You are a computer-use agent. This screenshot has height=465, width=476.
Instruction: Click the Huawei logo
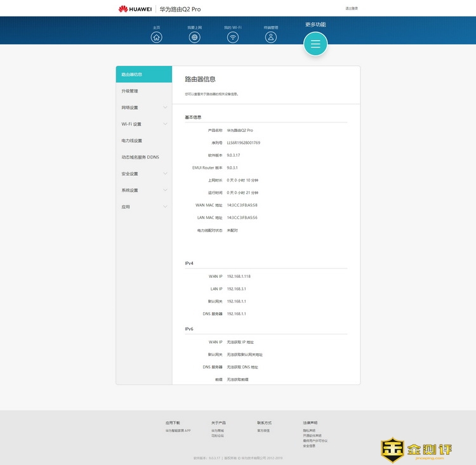click(x=135, y=9)
